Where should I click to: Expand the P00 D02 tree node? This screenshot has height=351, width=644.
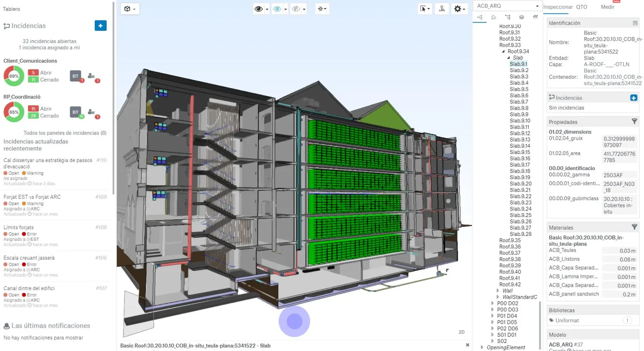pyautogui.click(x=493, y=304)
